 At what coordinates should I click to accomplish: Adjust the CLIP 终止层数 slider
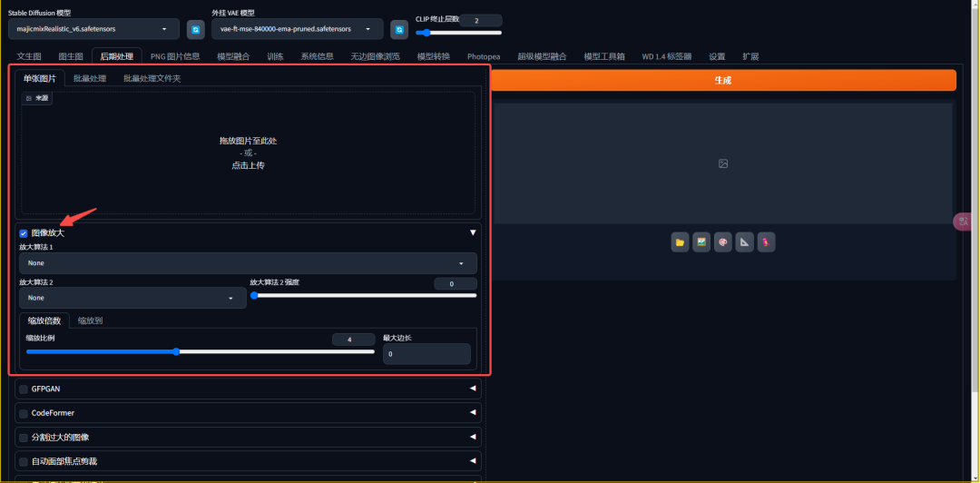coord(459,33)
